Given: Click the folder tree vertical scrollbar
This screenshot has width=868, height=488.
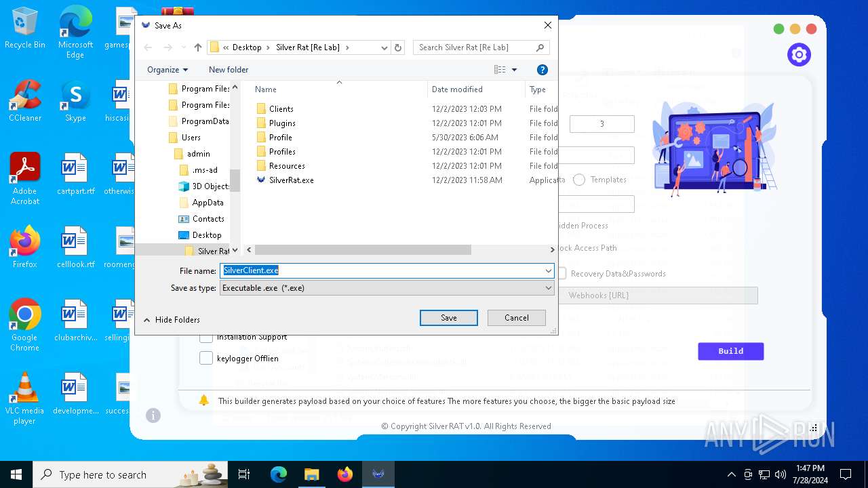Looking at the screenshot, I should (x=235, y=180).
